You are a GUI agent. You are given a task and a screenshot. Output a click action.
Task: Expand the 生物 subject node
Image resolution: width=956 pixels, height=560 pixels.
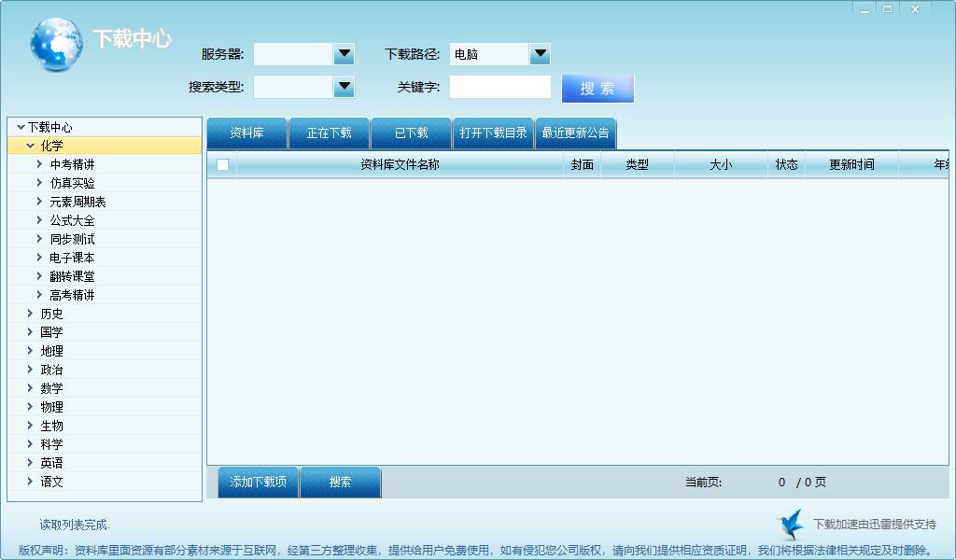click(x=30, y=426)
